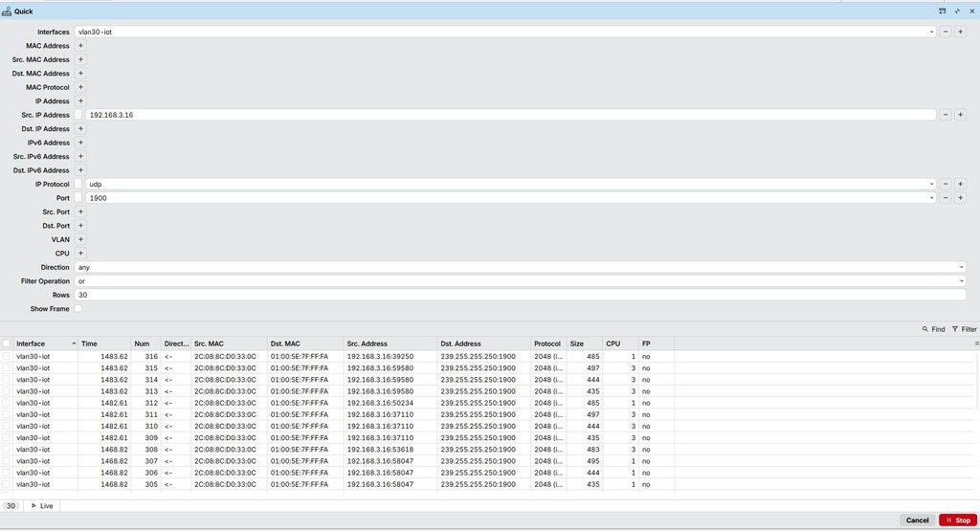Remove the vlan30-iot interface entry
Viewport: 980px width, 531px height.
click(x=946, y=32)
